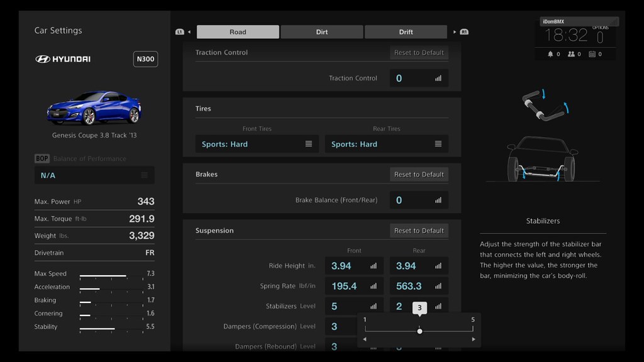Select the Drift settings tab
The height and width of the screenshot is (362, 644).
pos(406,32)
